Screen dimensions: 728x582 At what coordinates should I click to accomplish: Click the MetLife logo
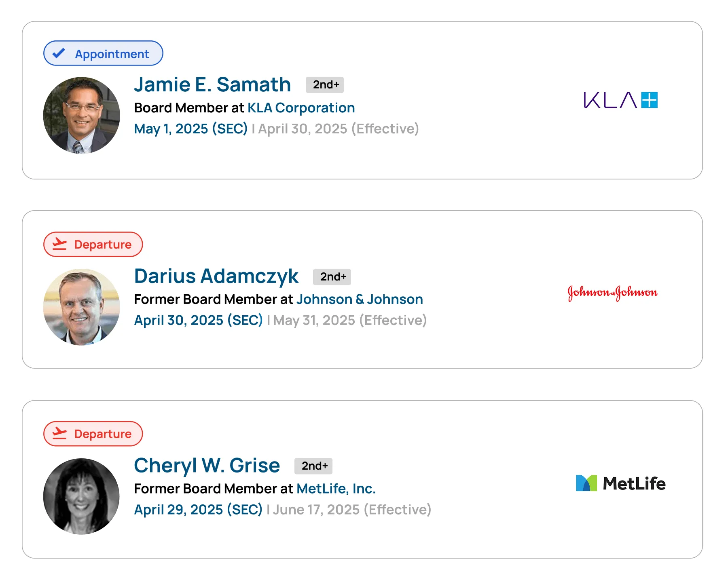click(x=620, y=483)
